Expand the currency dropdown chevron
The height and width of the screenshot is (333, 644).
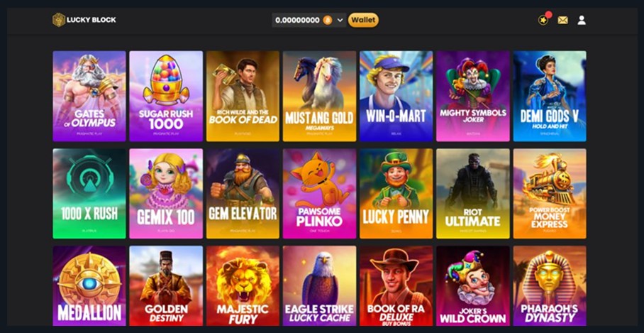(x=340, y=20)
